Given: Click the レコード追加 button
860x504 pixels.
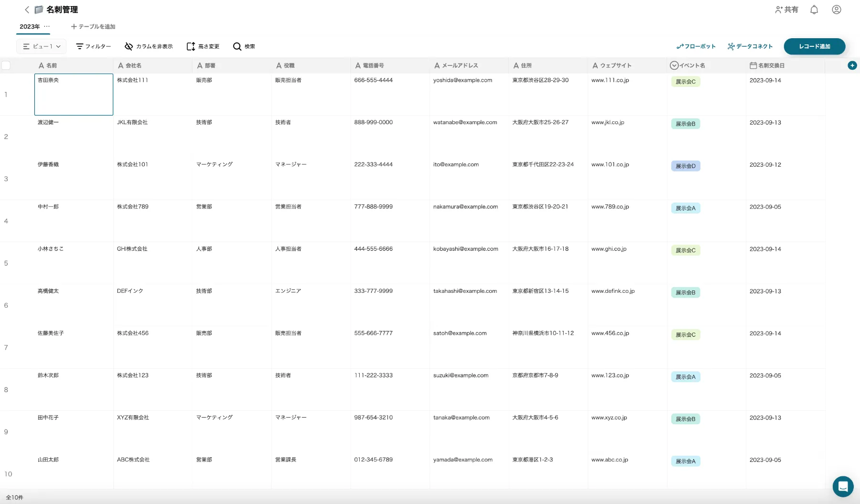Looking at the screenshot, I should click(x=815, y=46).
